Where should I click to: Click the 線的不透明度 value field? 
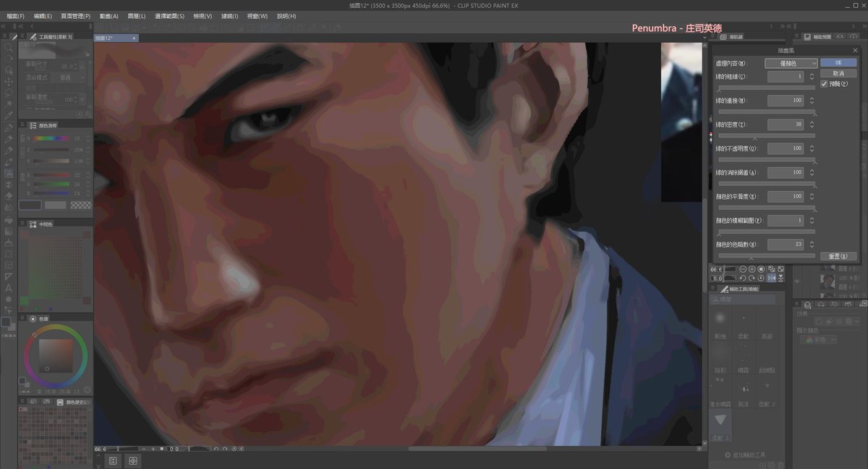coord(786,148)
